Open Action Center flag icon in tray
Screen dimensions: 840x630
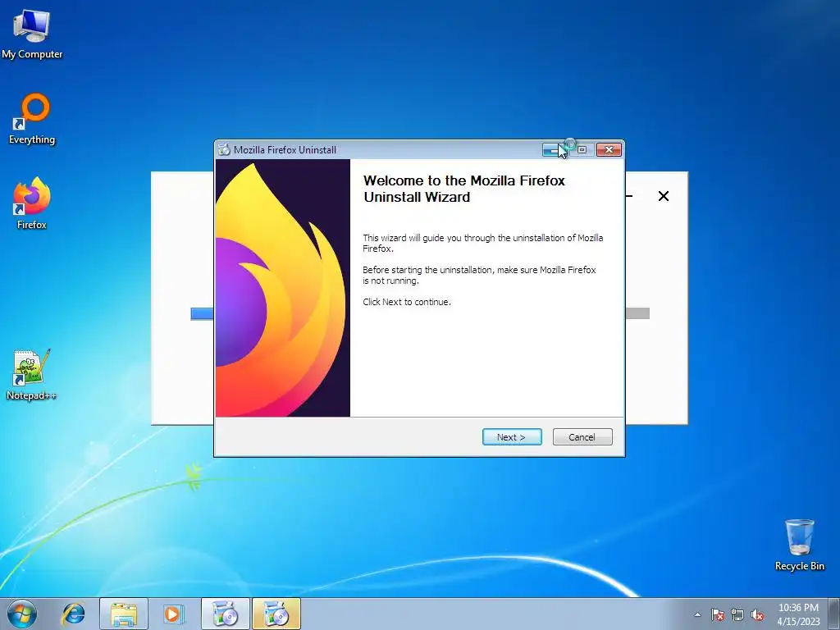(718, 614)
